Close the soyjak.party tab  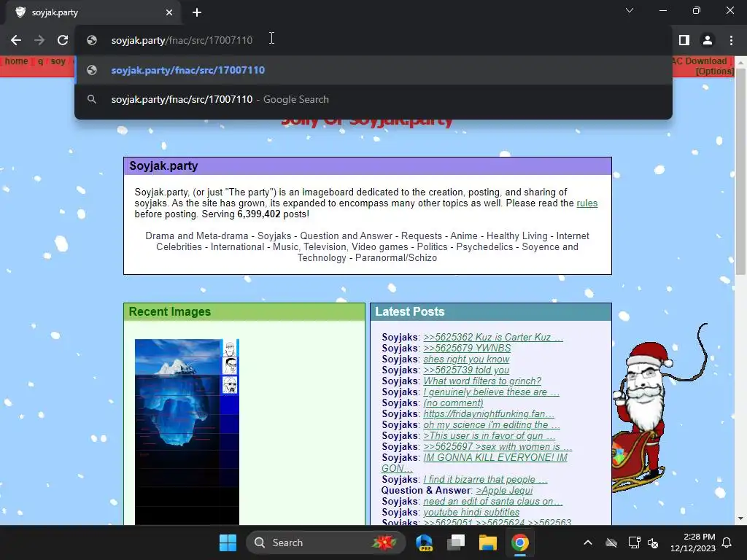click(169, 12)
